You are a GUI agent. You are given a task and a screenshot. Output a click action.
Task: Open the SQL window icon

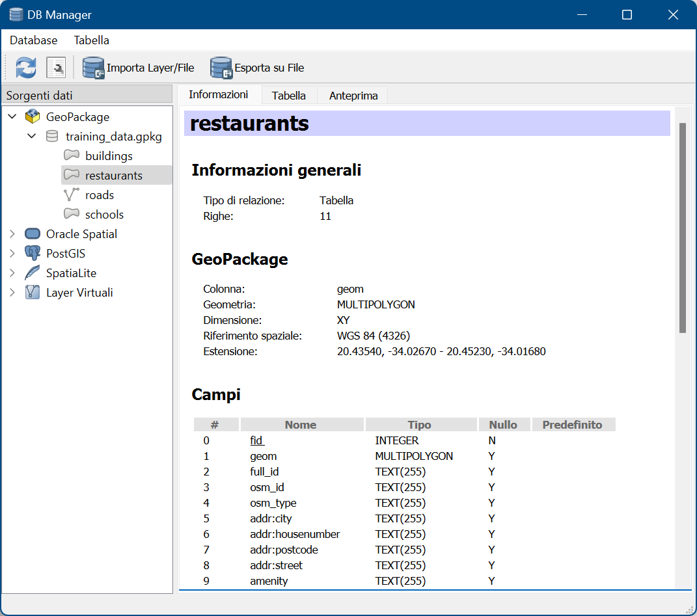(x=57, y=68)
